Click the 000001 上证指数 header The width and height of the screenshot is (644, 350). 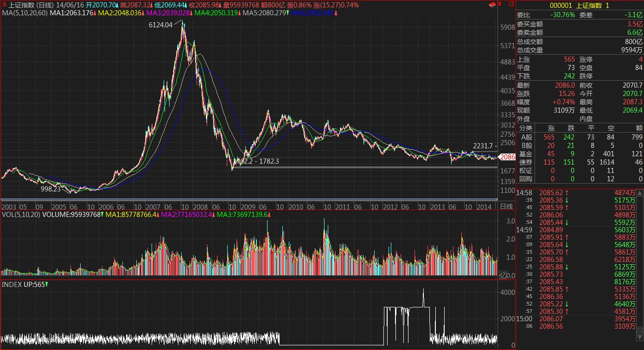(x=580, y=5)
